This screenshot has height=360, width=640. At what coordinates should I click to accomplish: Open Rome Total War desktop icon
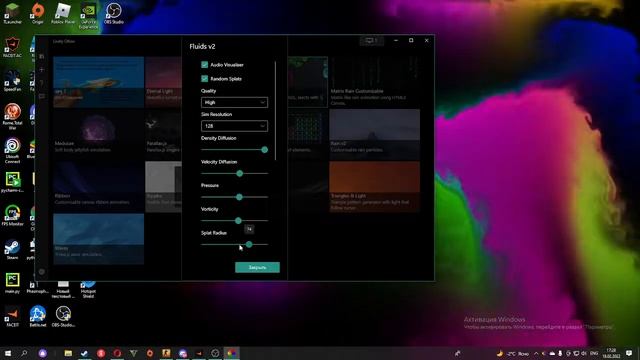click(x=12, y=117)
